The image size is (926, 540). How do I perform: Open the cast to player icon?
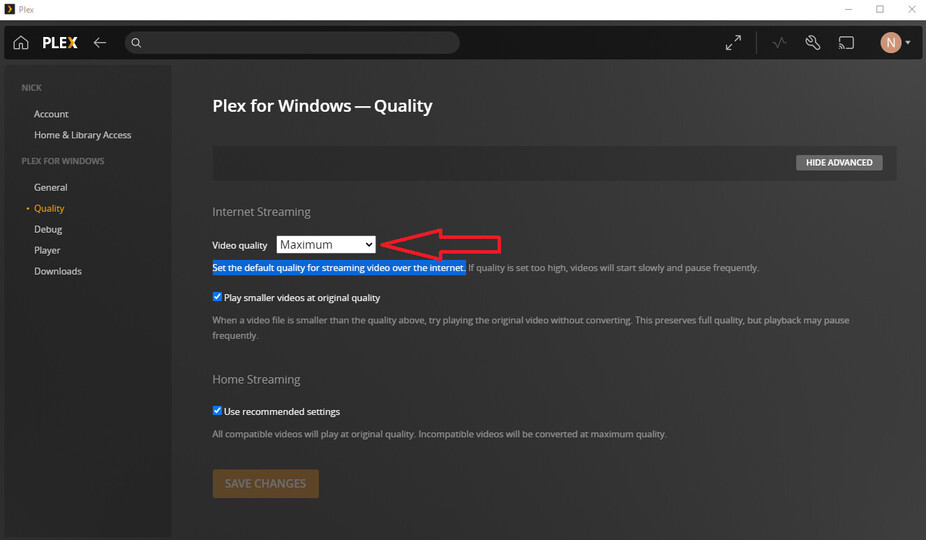[846, 43]
